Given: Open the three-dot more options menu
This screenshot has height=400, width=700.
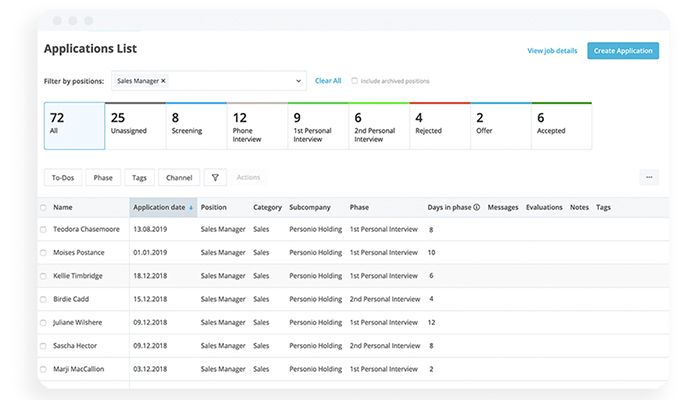Looking at the screenshot, I should [649, 177].
